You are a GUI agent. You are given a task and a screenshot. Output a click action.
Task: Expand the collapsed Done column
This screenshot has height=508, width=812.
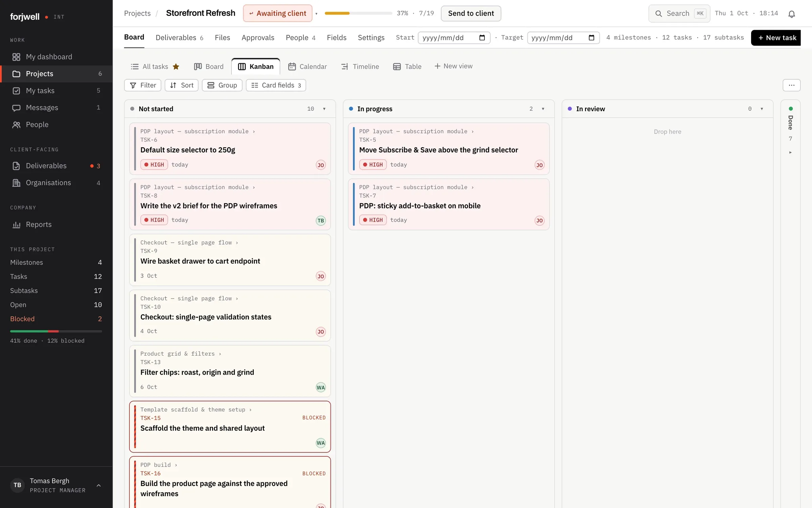click(x=790, y=152)
